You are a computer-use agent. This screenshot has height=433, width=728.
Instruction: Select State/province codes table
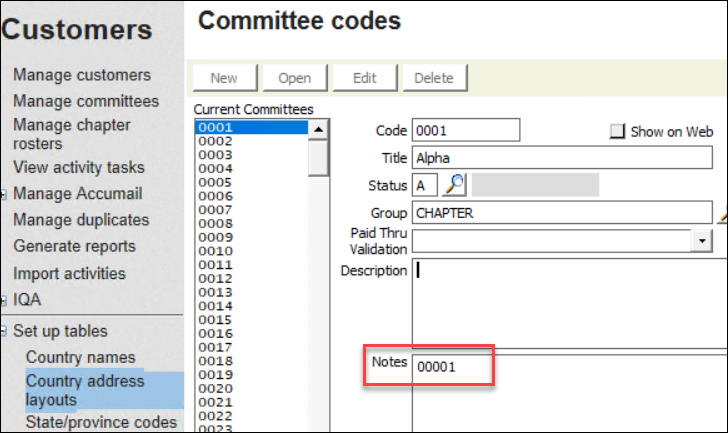[101, 422]
